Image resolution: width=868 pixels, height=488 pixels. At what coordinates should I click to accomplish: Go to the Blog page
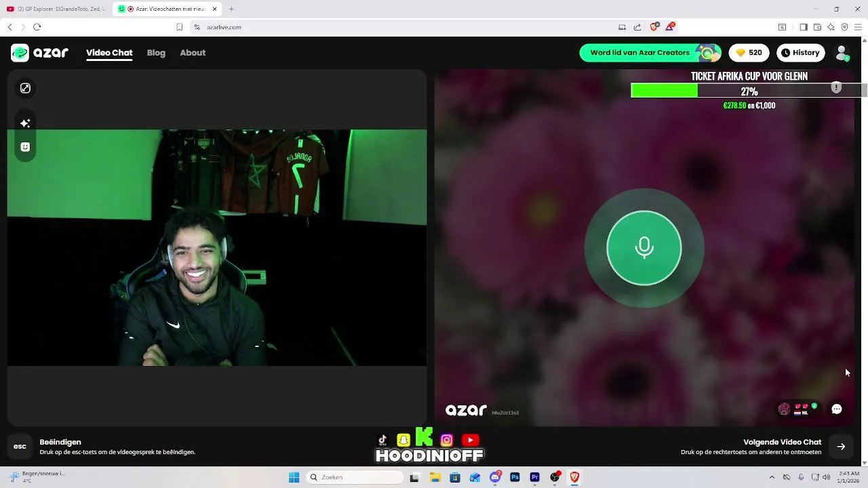[156, 53]
